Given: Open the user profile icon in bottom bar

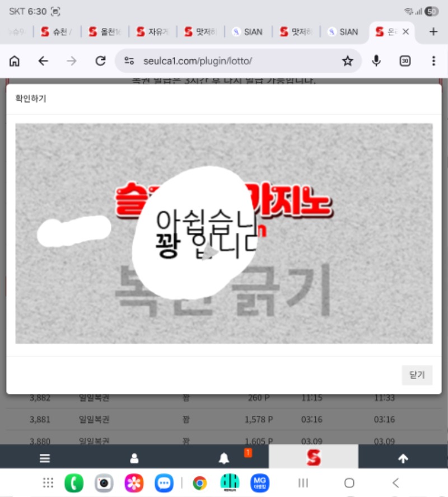Looking at the screenshot, I should (x=134, y=458).
